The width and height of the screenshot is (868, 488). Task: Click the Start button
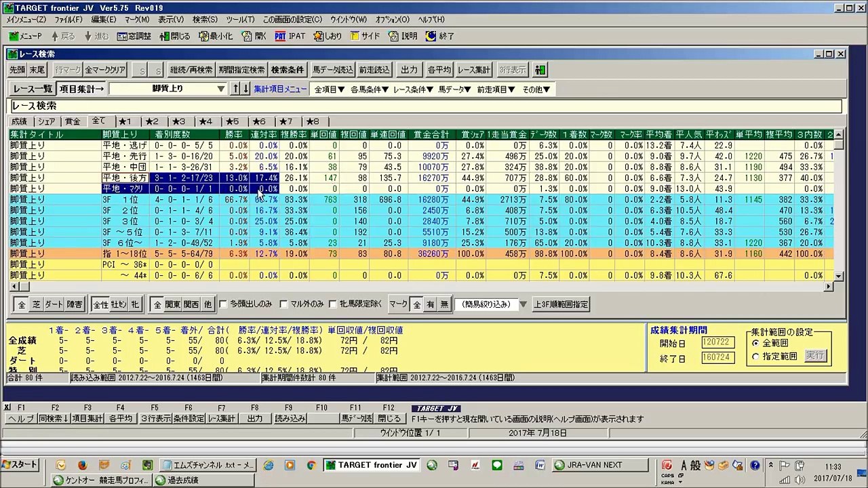tap(20, 465)
